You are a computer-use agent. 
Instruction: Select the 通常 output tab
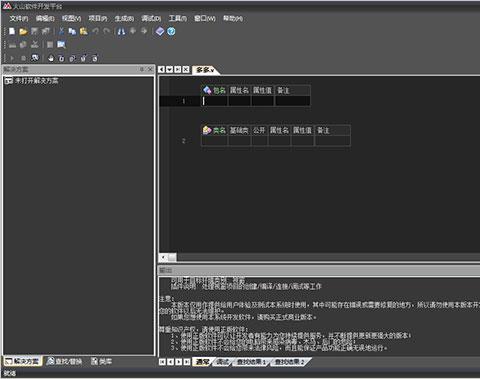[x=202, y=362]
